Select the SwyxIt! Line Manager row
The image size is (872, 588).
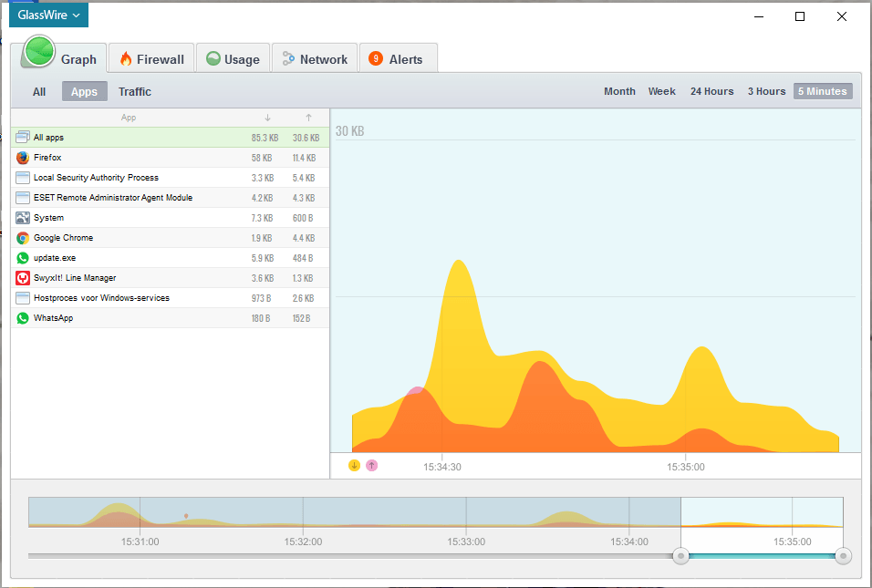point(171,278)
